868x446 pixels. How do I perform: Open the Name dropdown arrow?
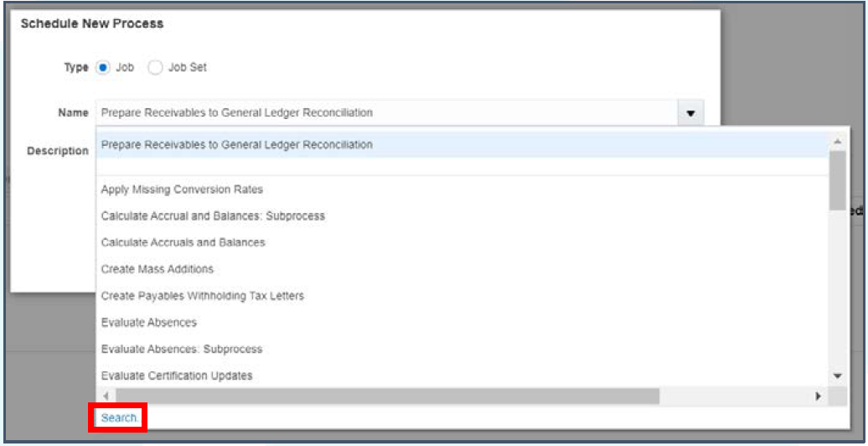coord(691,113)
